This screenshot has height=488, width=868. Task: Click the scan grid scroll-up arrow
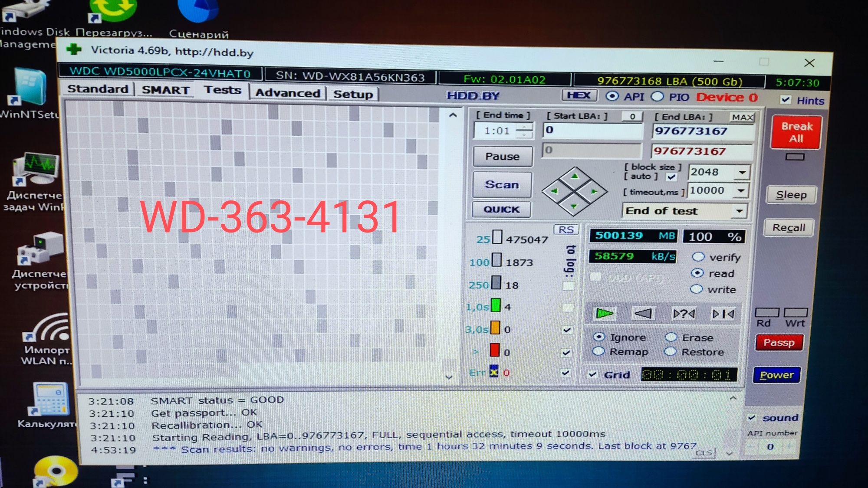(453, 115)
